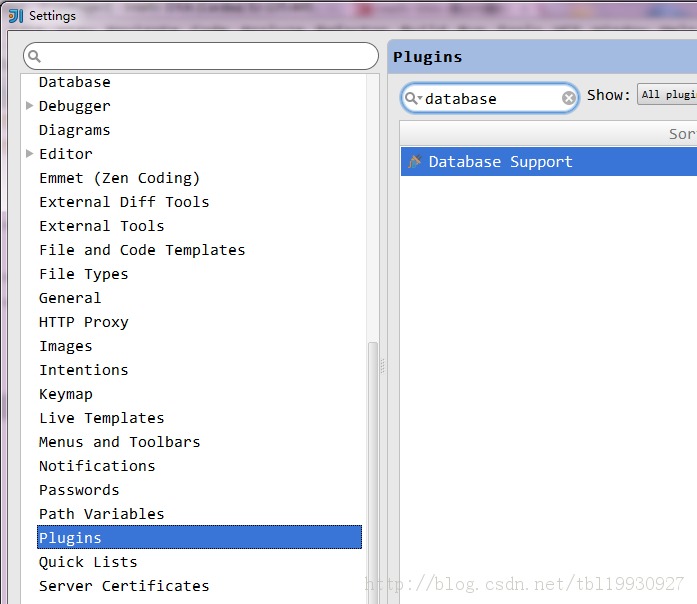Image resolution: width=697 pixels, height=604 pixels.
Task: Select Debugger settings entry
Action: [x=75, y=106]
